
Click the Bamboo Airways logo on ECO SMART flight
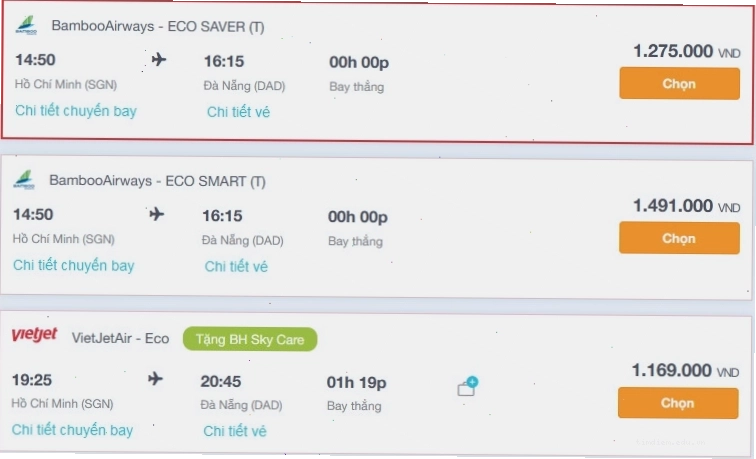click(x=24, y=180)
